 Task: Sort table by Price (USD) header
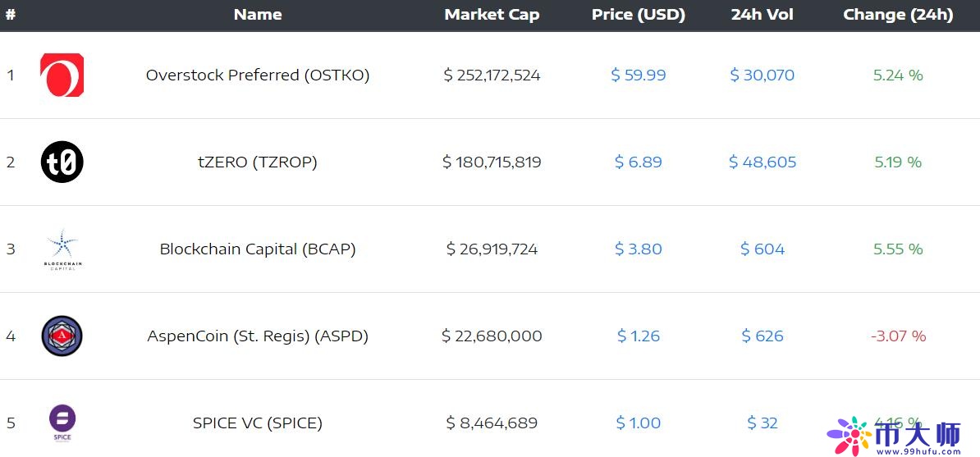click(x=638, y=15)
